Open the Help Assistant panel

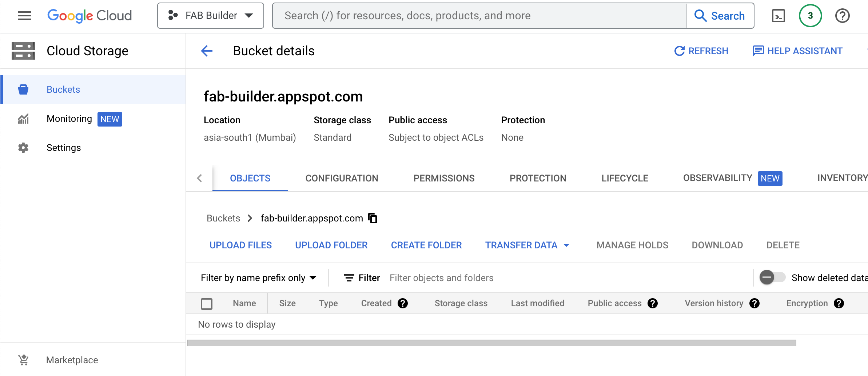[797, 51]
